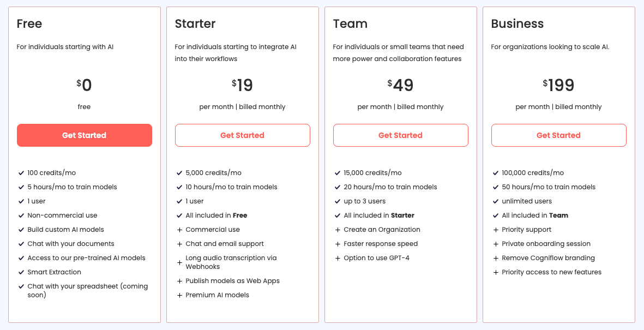Click the $199 Business price
The height and width of the screenshot is (330, 644).
(558, 85)
